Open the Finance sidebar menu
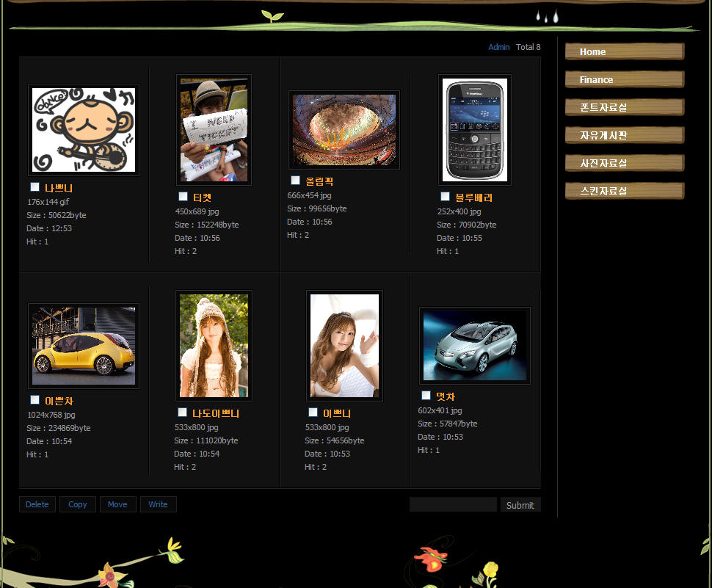Image resolution: width=712 pixels, height=588 pixels. [x=624, y=79]
